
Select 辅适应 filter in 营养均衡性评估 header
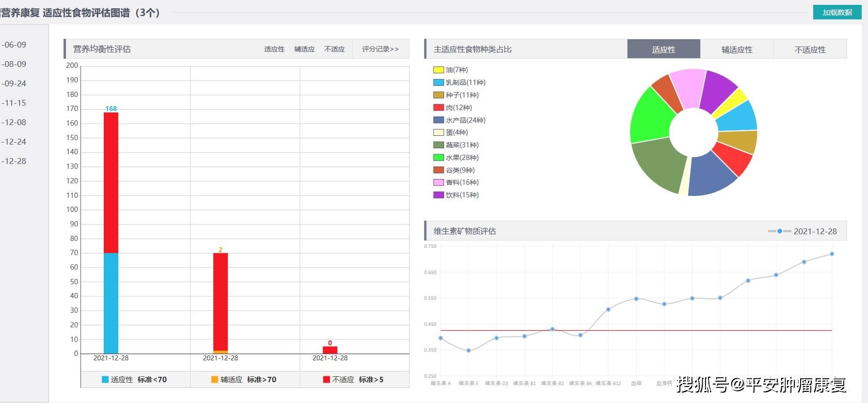click(305, 49)
